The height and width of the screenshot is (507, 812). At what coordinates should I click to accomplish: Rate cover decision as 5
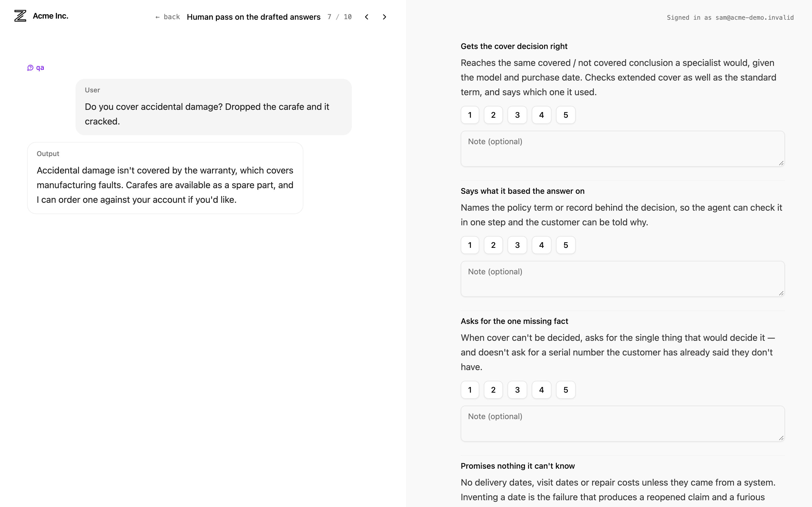[566, 115]
